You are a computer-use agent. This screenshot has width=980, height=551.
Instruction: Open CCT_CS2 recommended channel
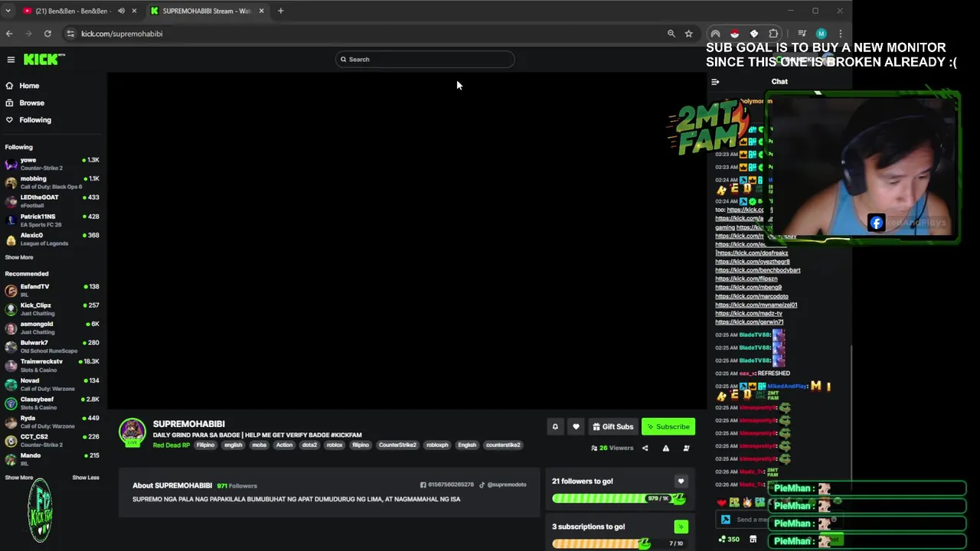click(x=52, y=440)
